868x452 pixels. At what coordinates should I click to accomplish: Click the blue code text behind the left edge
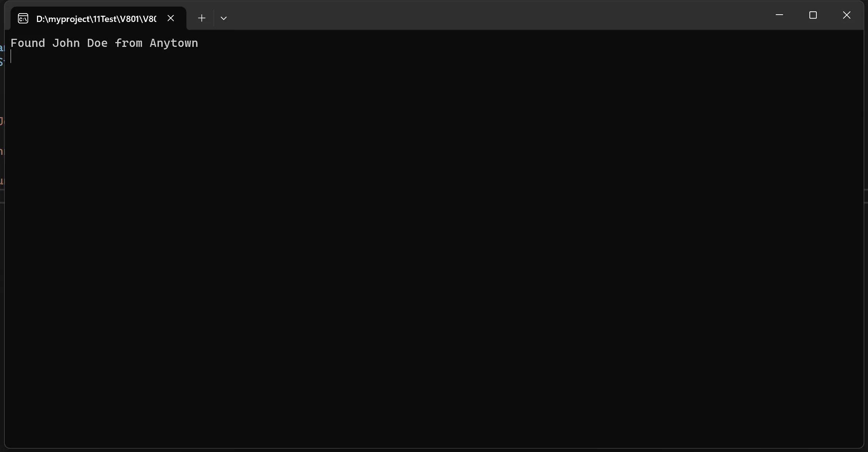coord(2,55)
